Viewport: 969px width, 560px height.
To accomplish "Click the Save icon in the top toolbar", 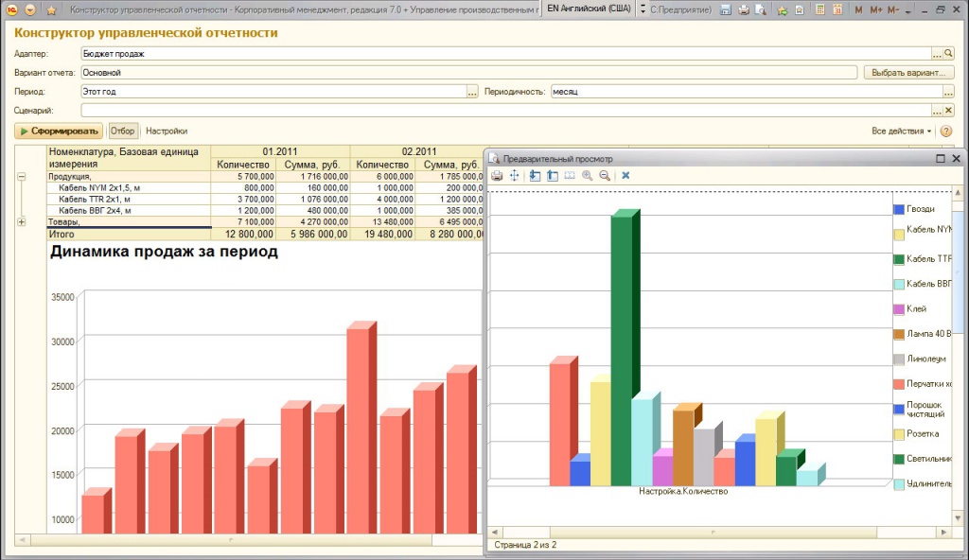I will pyautogui.click(x=727, y=9).
